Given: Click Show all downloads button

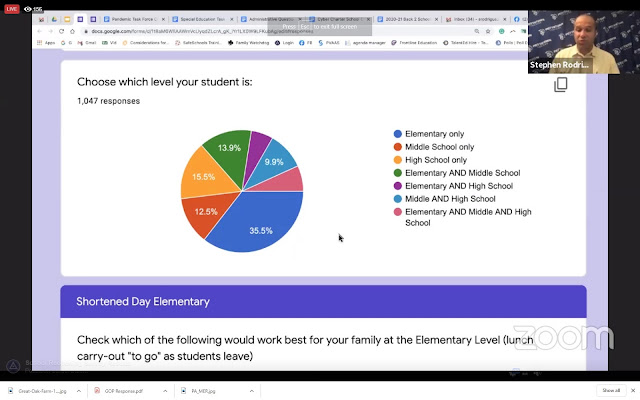Looking at the screenshot, I should 611,391.
